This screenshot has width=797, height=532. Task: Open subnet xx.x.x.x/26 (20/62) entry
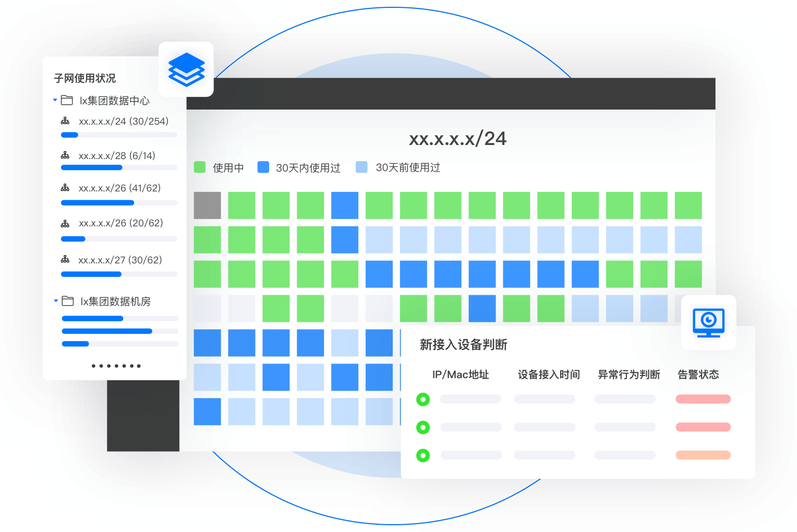click(120, 223)
